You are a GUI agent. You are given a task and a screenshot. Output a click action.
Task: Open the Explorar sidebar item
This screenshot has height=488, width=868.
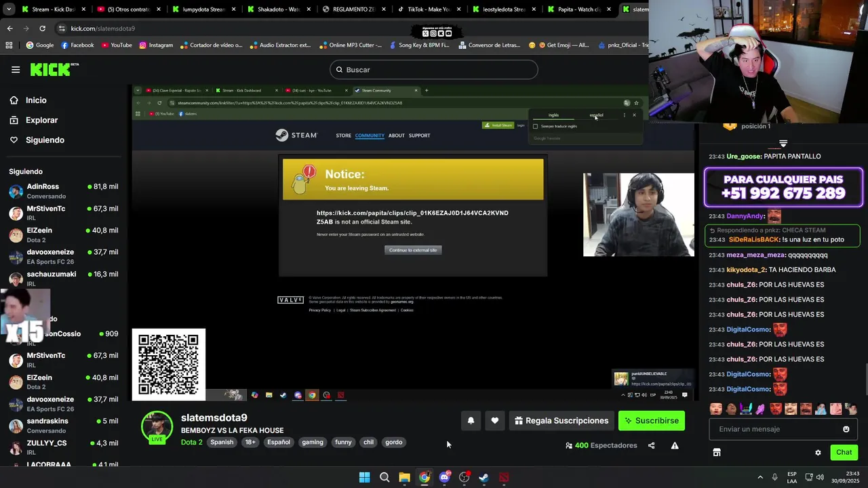(x=41, y=120)
